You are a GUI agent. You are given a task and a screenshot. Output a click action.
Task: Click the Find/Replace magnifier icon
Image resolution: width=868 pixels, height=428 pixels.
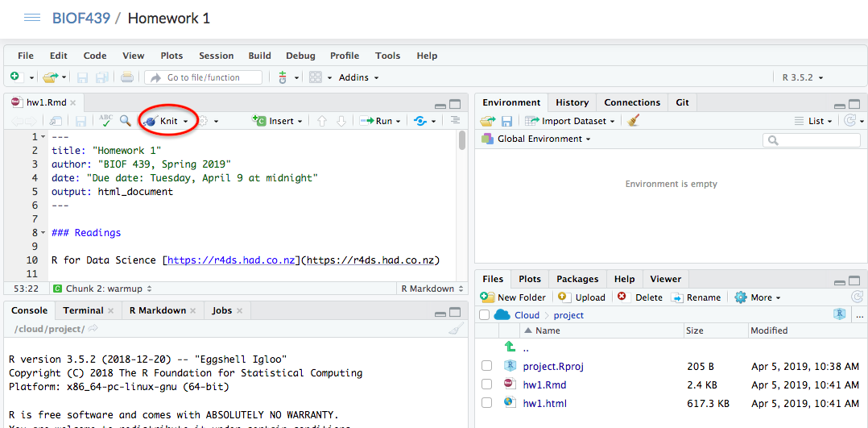126,120
